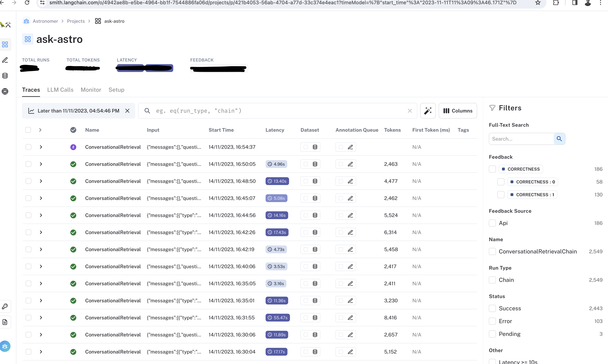Open the Columns chooser button
608x364 pixels.
coord(458,111)
